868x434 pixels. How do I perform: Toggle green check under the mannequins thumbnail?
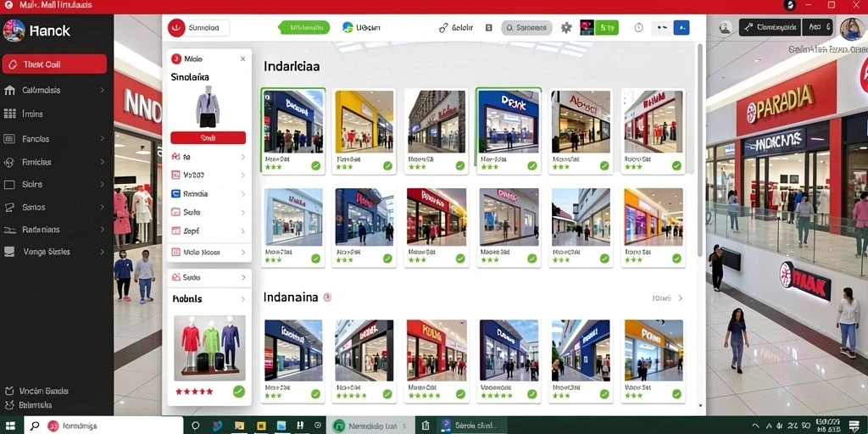[x=238, y=392]
